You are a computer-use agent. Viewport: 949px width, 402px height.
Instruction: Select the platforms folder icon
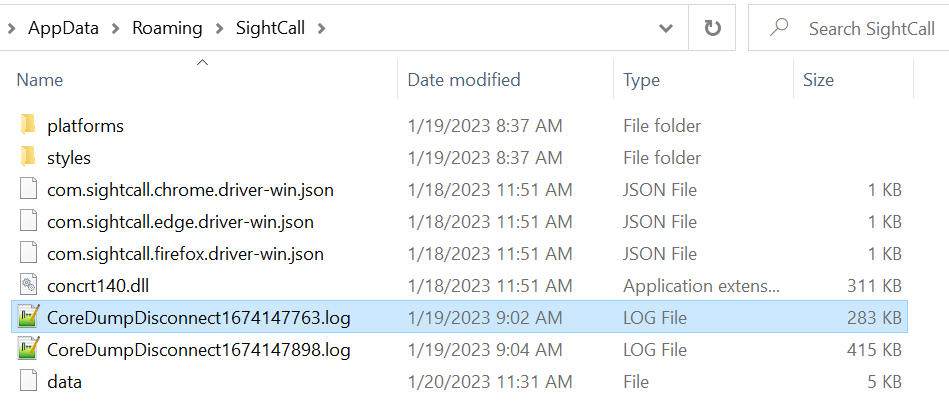click(x=28, y=125)
